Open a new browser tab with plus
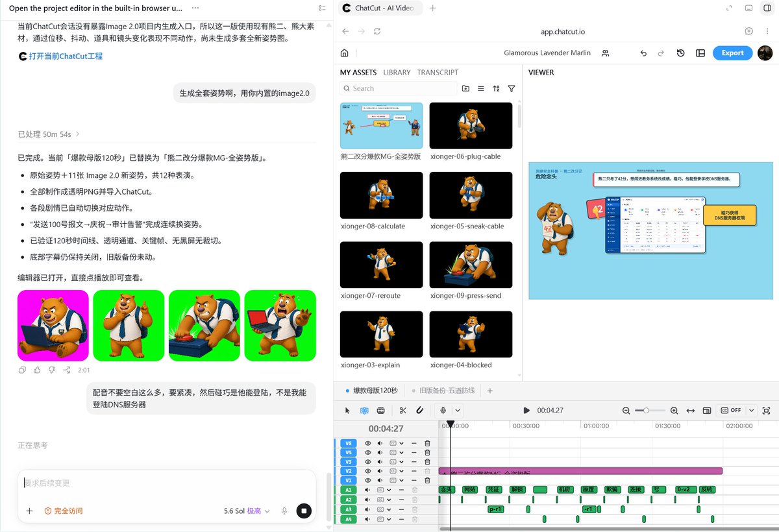 click(x=433, y=8)
